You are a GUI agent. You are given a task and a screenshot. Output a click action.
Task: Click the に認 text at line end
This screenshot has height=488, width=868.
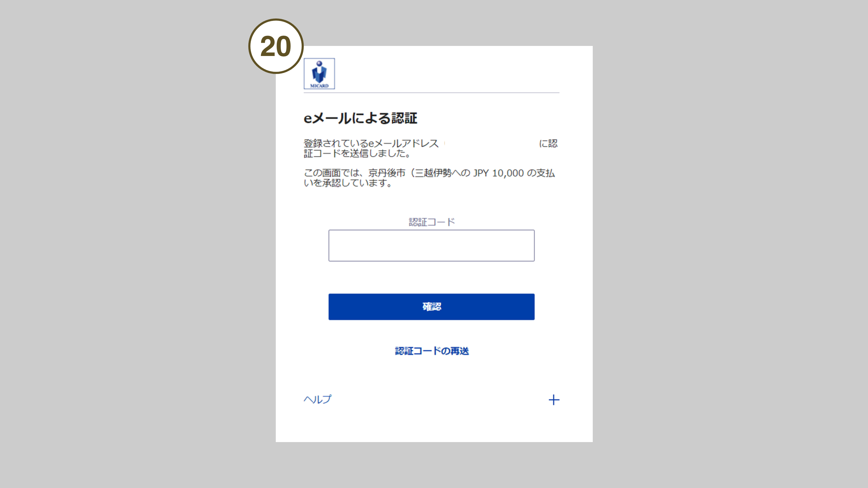pos(548,143)
